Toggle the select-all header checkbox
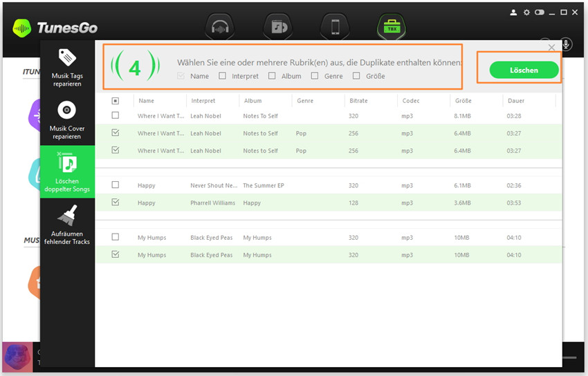 coord(116,101)
